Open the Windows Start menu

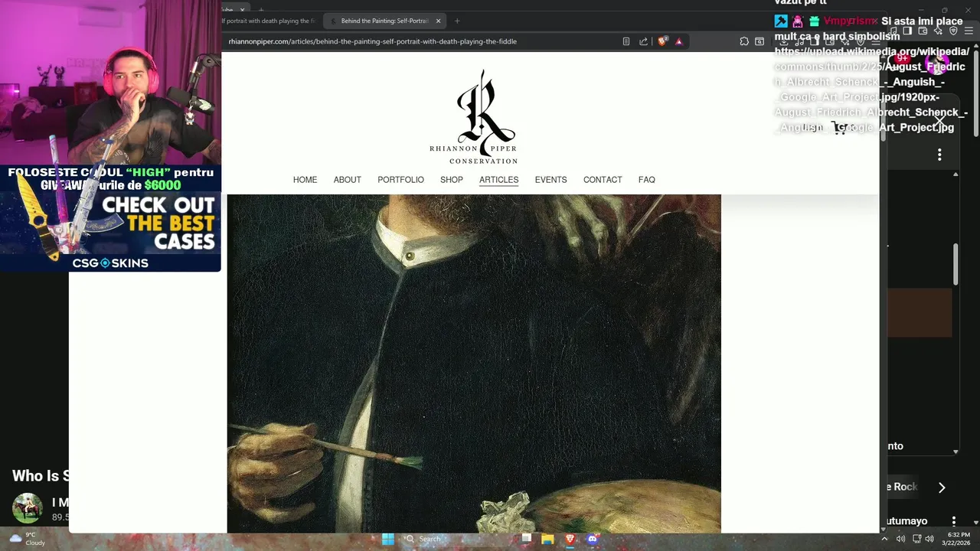click(x=388, y=539)
